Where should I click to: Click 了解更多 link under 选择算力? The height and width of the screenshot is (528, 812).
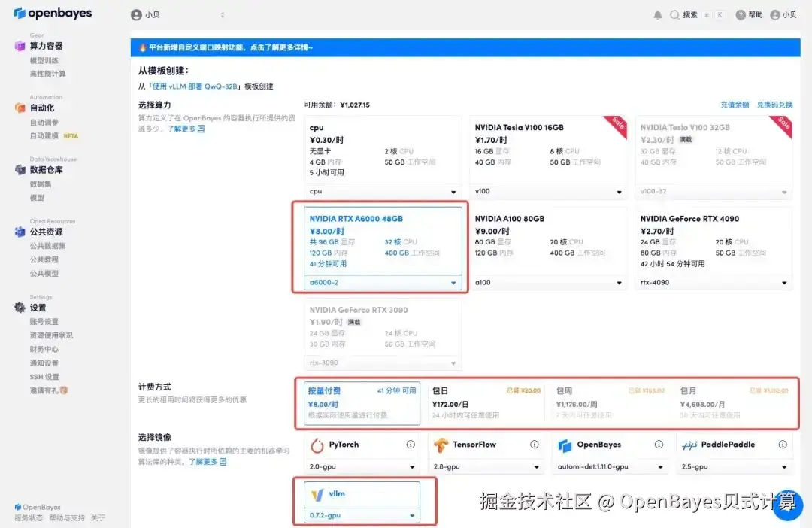[x=186, y=129]
